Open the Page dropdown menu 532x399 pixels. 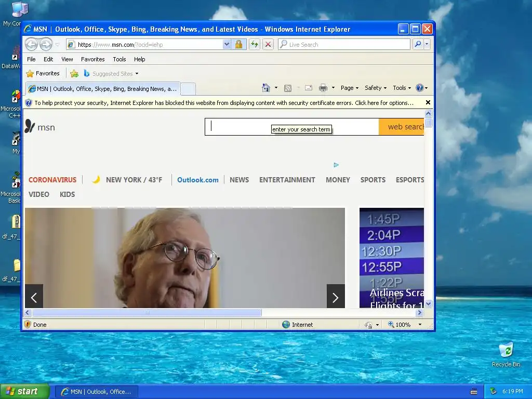click(x=350, y=88)
